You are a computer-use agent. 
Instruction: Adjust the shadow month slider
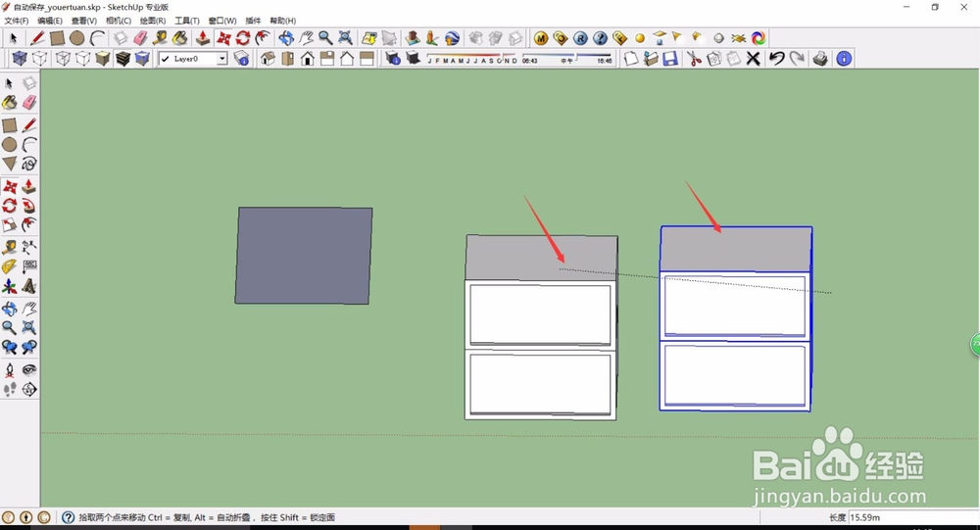pos(472,59)
